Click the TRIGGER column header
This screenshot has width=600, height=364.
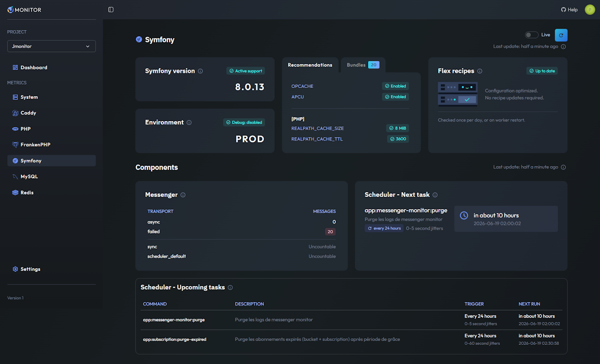point(474,304)
